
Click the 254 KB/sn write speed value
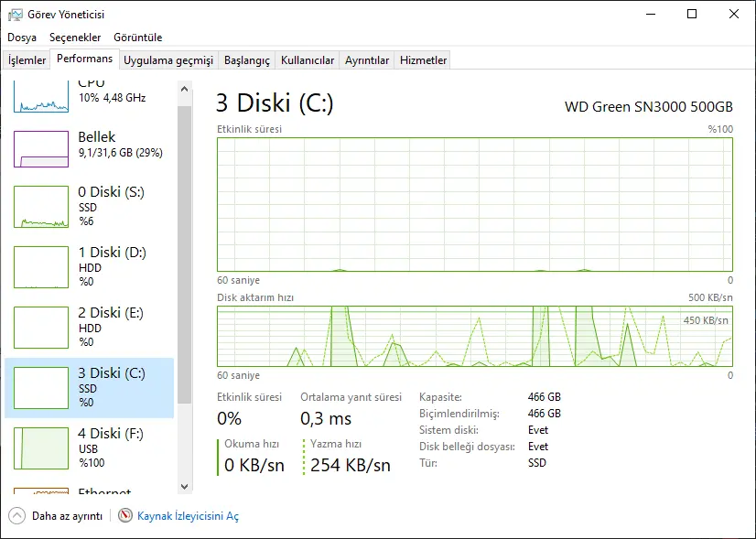click(x=351, y=465)
